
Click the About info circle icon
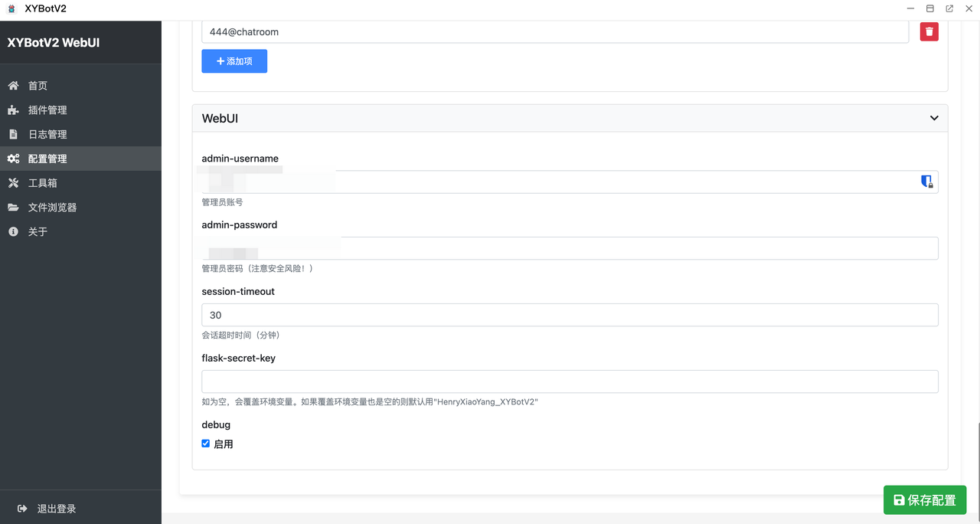coord(13,231)
